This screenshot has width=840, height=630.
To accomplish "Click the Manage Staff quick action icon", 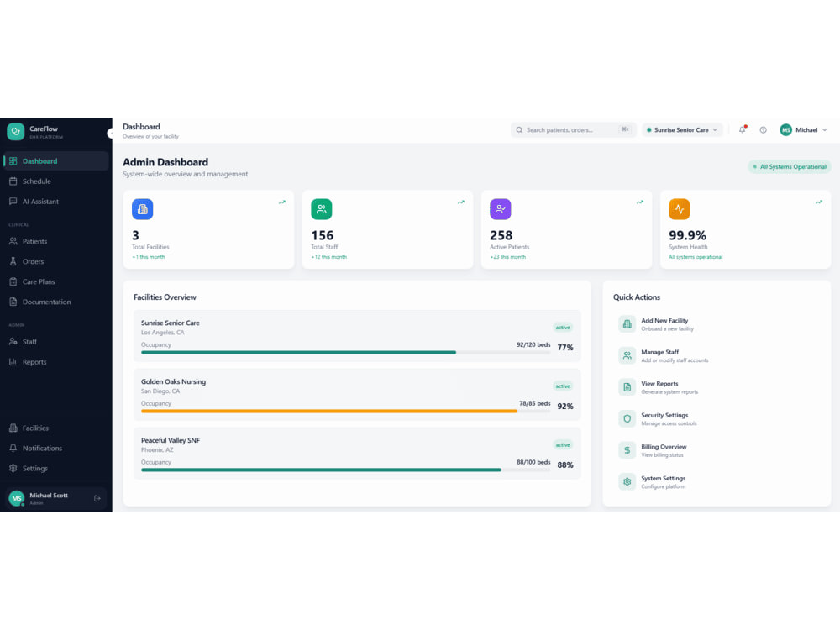I will tap(627, 355).
